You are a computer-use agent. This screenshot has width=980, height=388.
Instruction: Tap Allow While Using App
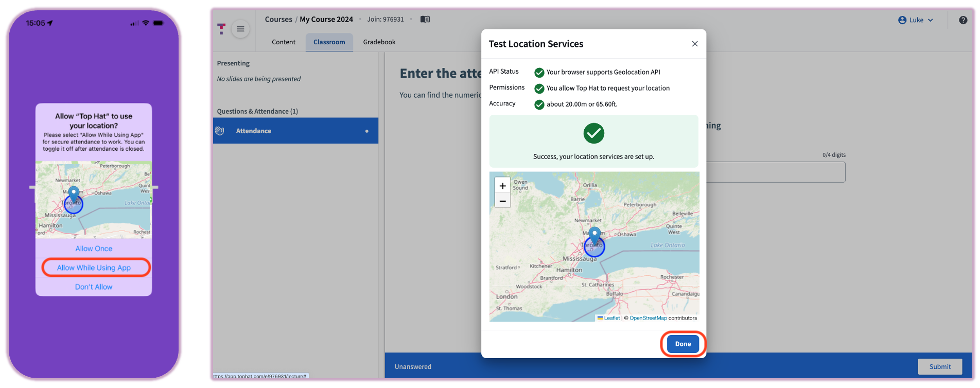pyautogui.click(x=94, y=268)
